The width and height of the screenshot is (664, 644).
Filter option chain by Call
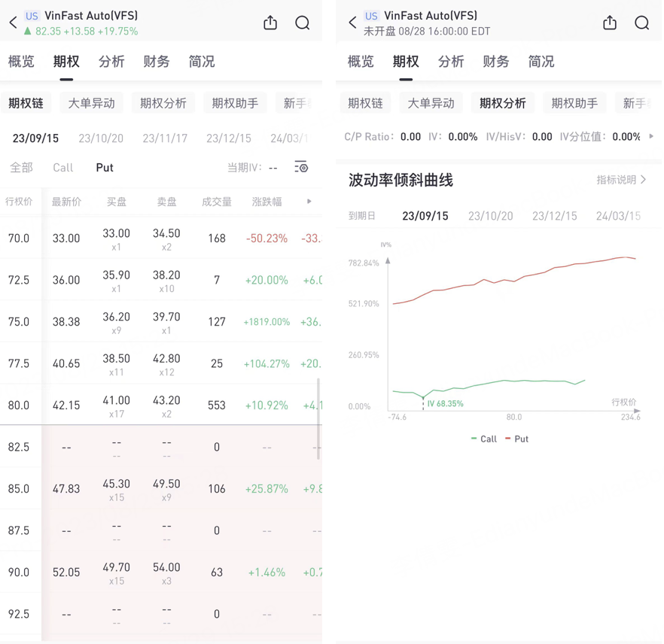[x=62, y=168]
